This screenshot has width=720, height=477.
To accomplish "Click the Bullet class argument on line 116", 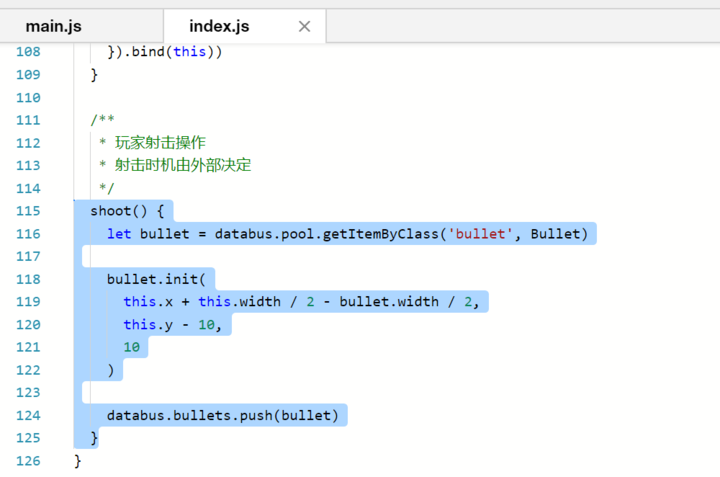I will point(556,234).
